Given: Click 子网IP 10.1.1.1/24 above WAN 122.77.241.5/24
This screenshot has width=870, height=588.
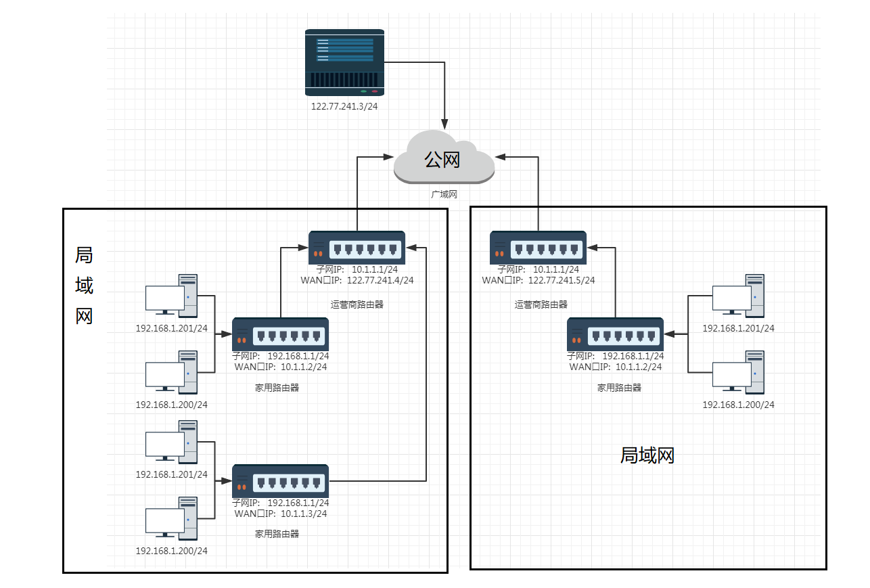Looking at the screenshot, I should point(538,269).
